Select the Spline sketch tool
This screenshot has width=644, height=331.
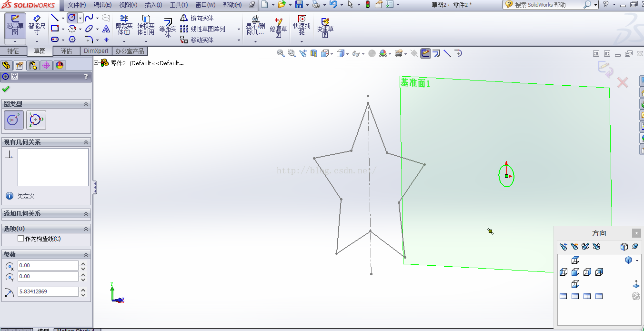(89, 18)
